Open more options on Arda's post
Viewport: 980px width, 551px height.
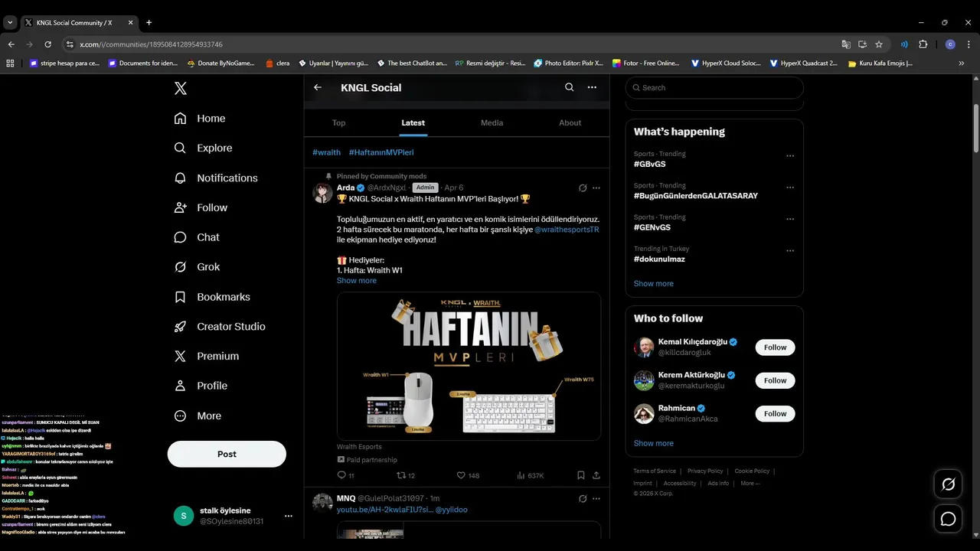596,188
